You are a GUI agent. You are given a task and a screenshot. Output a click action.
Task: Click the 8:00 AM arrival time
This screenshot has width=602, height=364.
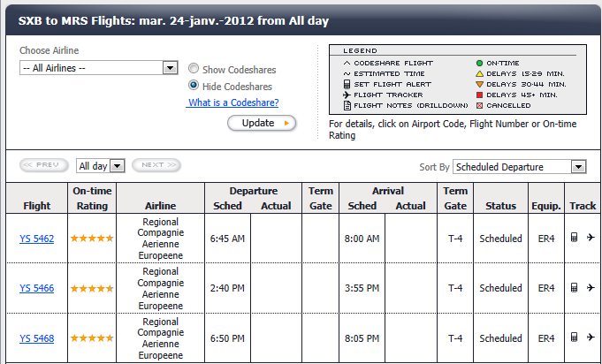(x=362, y=239)
